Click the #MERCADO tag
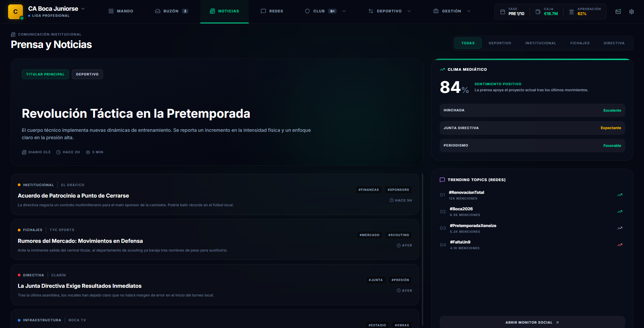The width and height of the screenshot is (644, 328). click(x=369, y=235)
